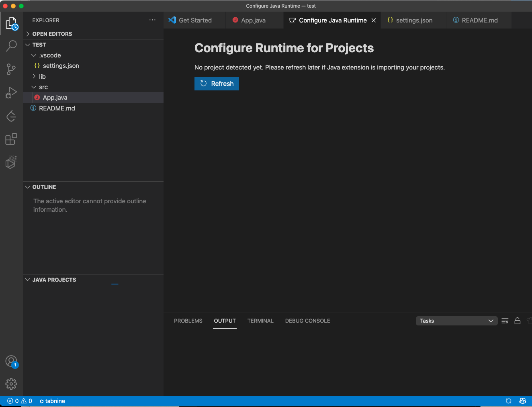Click the sync icon in status bar
The height and width of the screenshot is (407, 532).
click(x=508, y=401)
